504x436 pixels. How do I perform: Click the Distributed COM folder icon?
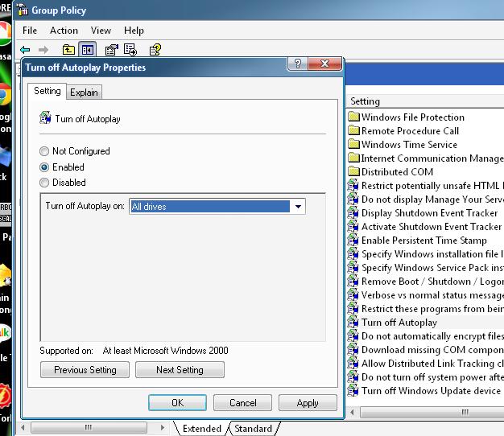[353, 171]
